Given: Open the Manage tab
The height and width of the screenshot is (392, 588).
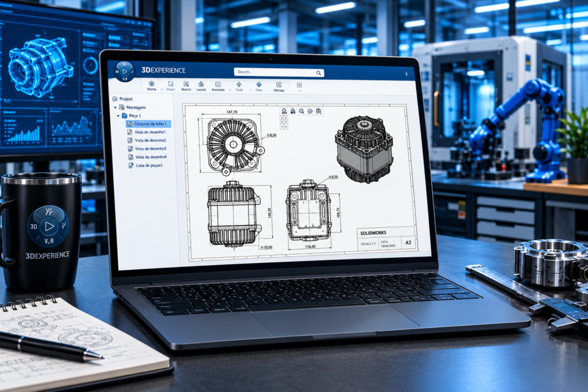Looking at the screenshot, I should [278, 87].
